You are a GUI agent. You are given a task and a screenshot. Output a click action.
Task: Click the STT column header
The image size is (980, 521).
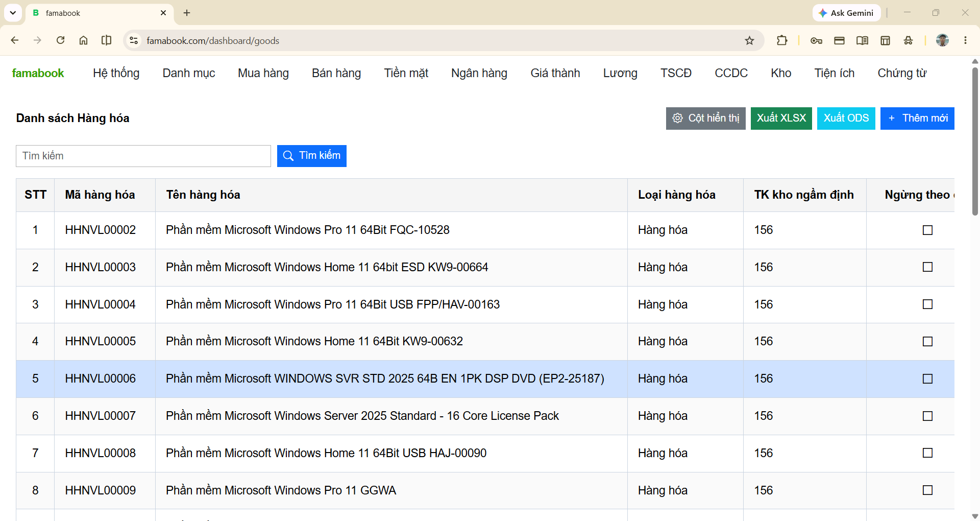35,195
